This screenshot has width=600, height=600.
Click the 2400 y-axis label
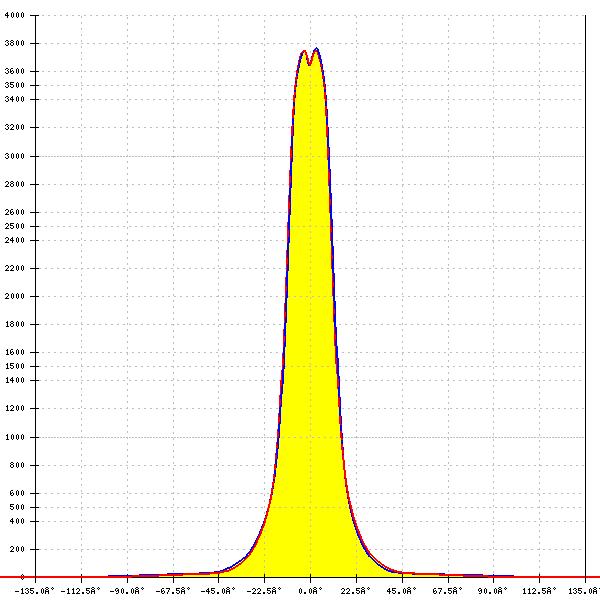click(x=15, y=240)
